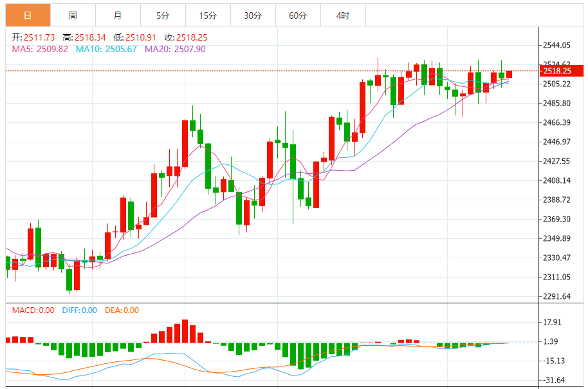588x389 pixels.
Task: Choose the 15分 timeframe tab
Action: (208, 15)
